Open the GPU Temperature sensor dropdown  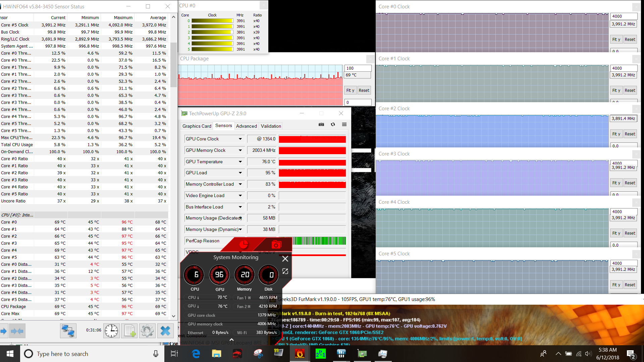click(240, 162)
